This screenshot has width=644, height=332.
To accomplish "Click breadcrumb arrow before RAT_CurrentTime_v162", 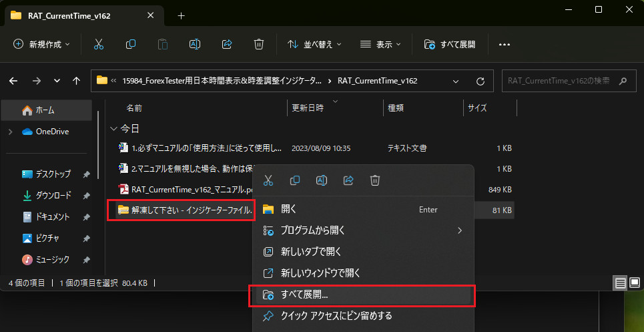I will [x=330, y=81].
